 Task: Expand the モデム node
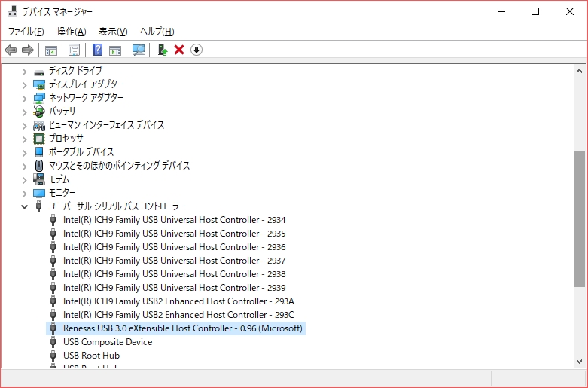[x=24, y=179]
